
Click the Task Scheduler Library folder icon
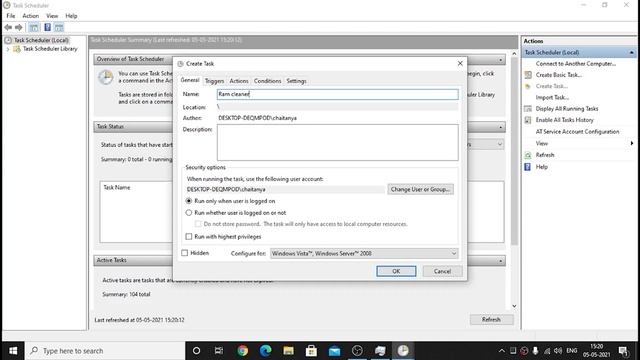17,49
